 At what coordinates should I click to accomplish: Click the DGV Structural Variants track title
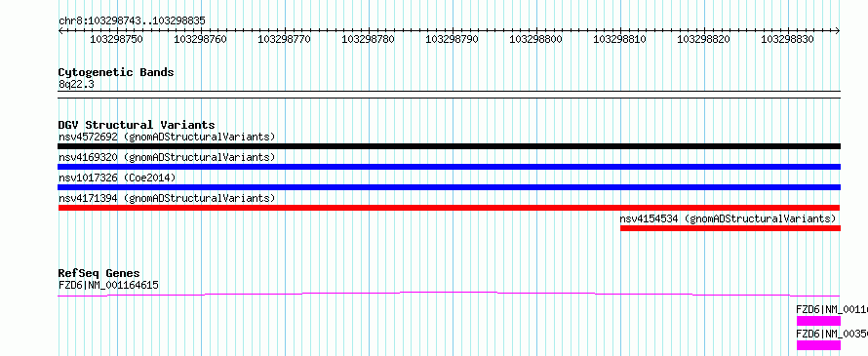137,125
